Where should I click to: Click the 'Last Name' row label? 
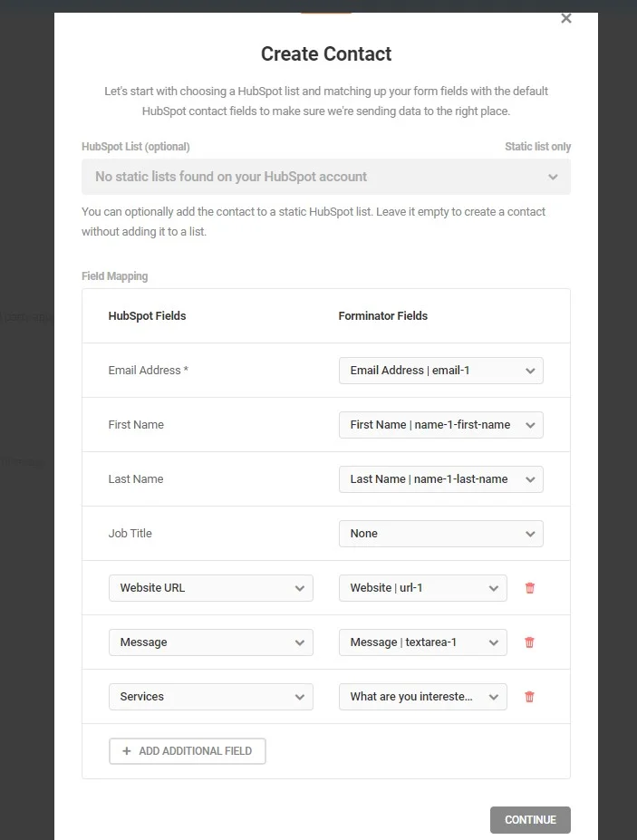coord(136,479)
